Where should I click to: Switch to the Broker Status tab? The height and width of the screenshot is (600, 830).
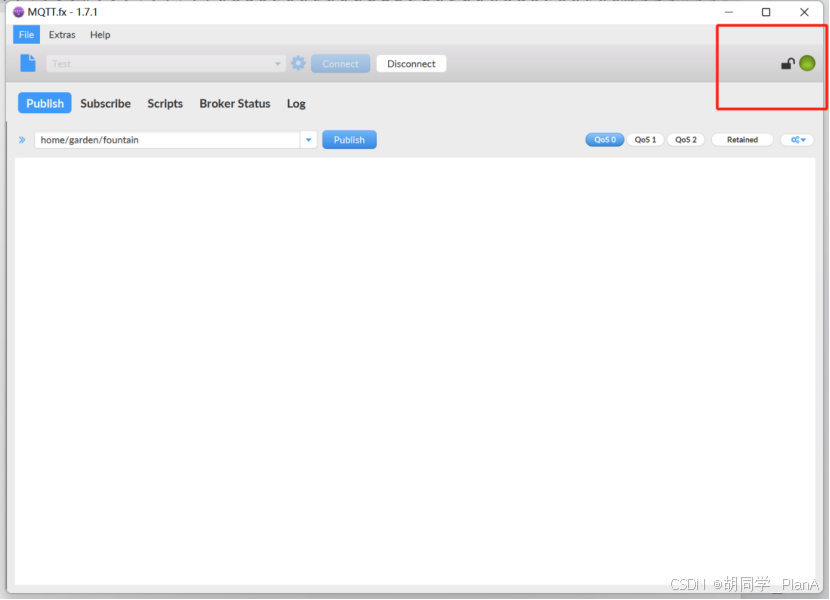pos(235,103)
